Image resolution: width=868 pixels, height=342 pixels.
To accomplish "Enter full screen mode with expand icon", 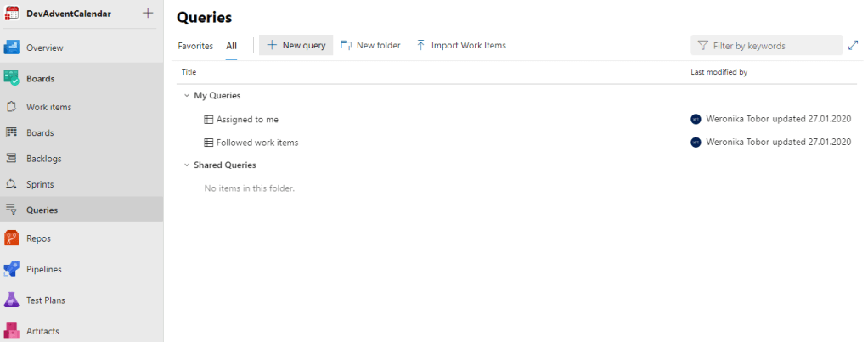I will tap(853, 45).
